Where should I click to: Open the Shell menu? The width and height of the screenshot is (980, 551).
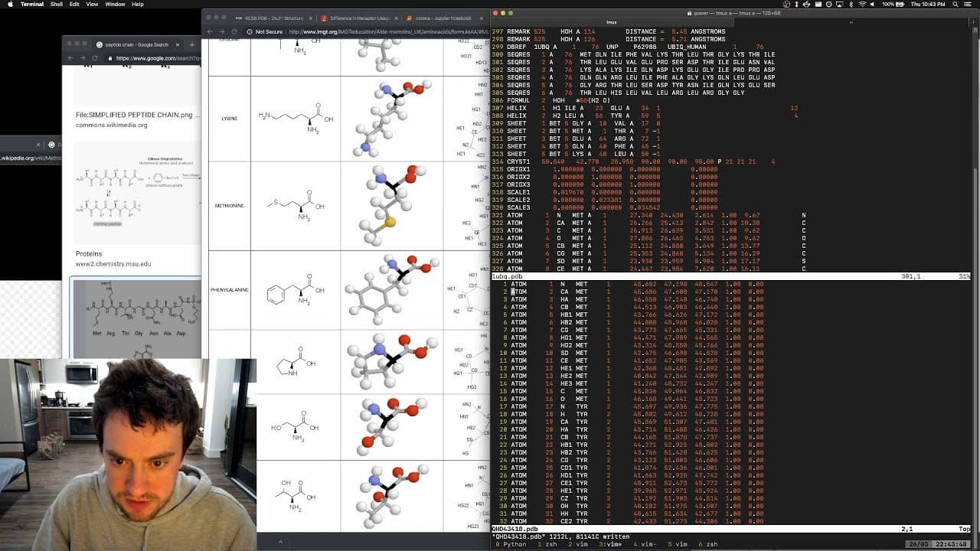point(56,4)
